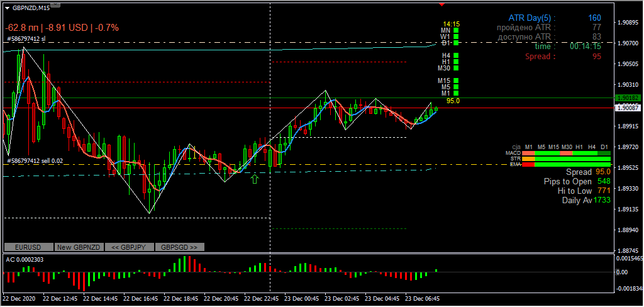Click the 1.88940 price scale label
This screenshot has height=307, width=644.
coord(629,230)
